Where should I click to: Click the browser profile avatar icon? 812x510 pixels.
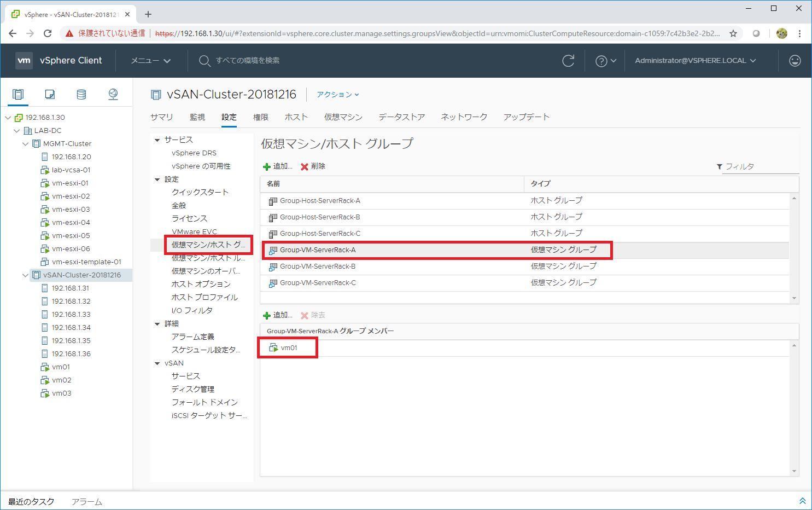pyautogui.click(x=782, y=33)
